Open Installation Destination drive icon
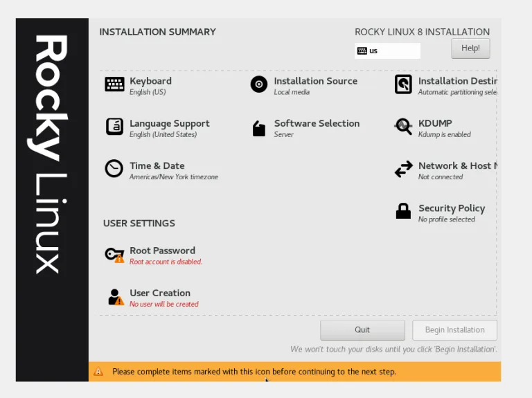This screenshot has width=532, height=398. tap(403, 84)
